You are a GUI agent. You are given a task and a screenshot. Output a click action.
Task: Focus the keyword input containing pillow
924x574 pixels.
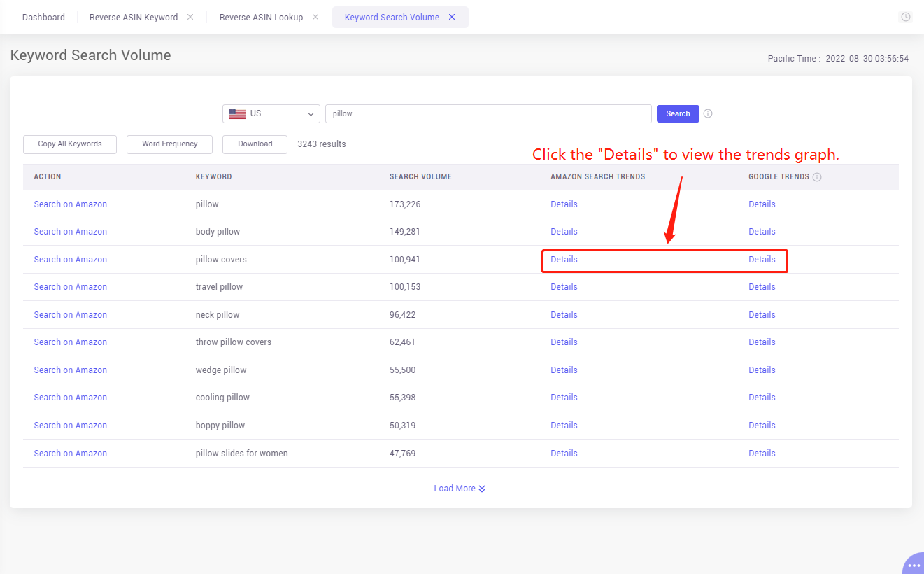pos(488,113)
